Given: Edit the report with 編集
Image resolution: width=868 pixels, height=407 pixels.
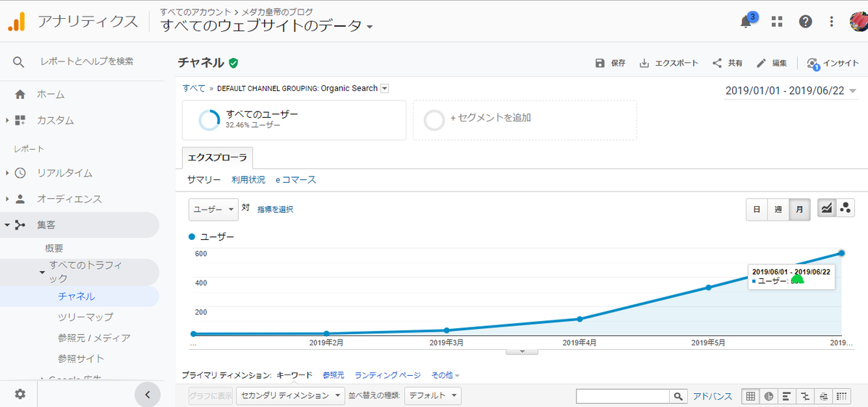Looking at the screenshot, I should pyautogui.click(x=771, y=63).
